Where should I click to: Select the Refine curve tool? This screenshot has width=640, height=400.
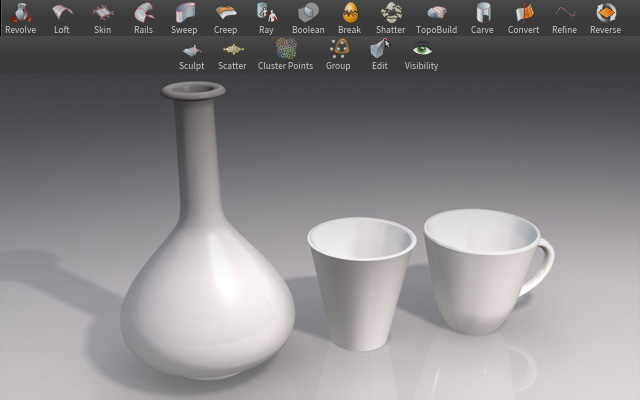564,18
